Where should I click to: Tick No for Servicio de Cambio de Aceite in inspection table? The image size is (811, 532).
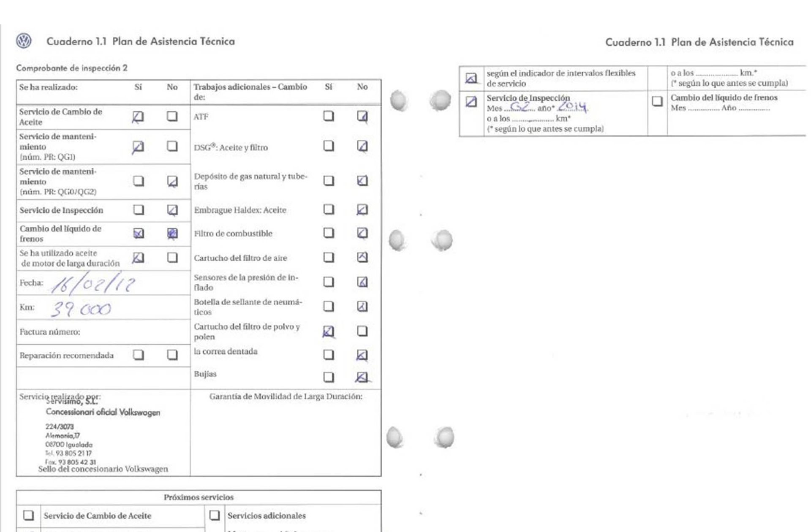pyautogui.click(x=172, y=116)
